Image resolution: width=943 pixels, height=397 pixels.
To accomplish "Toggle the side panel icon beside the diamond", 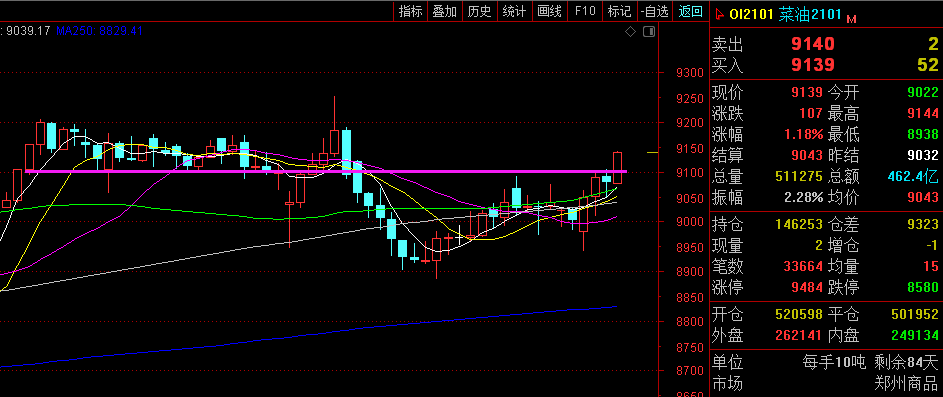I will click(x=649, y=32).
